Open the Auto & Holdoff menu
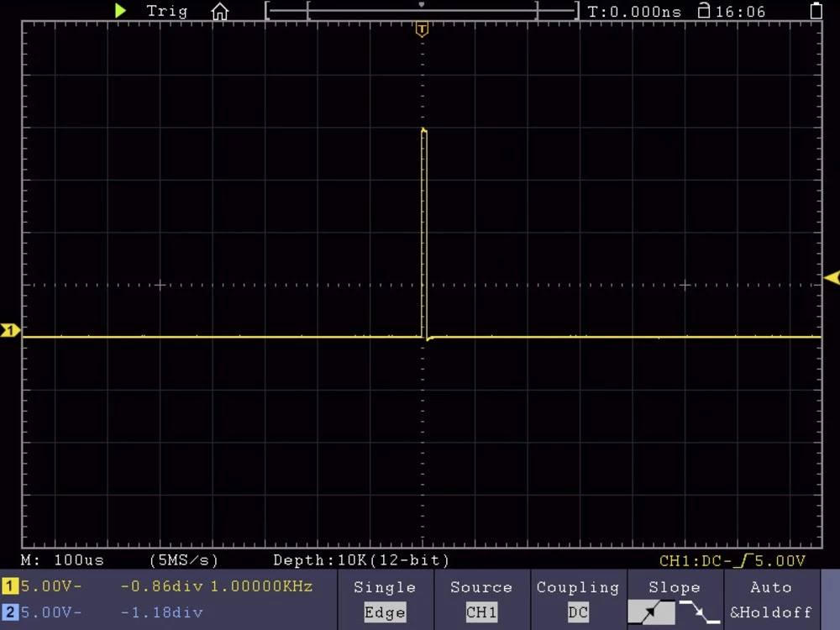 [x=771, y=600]
